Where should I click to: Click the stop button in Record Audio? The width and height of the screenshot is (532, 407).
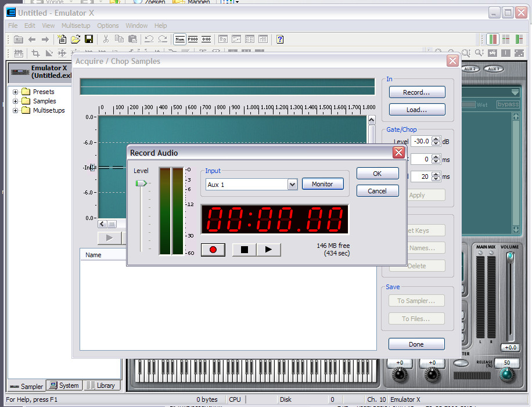coord(245,250)
